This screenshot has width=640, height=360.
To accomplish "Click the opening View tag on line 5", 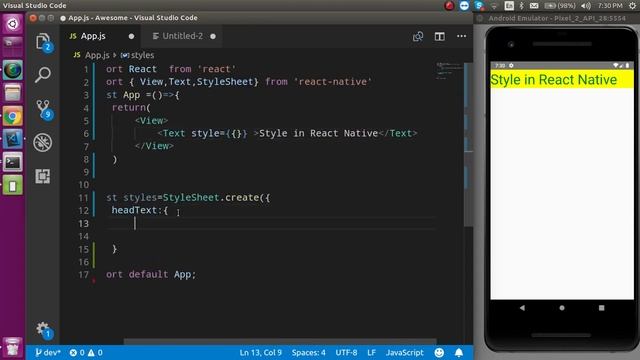I will coord(151,121).
